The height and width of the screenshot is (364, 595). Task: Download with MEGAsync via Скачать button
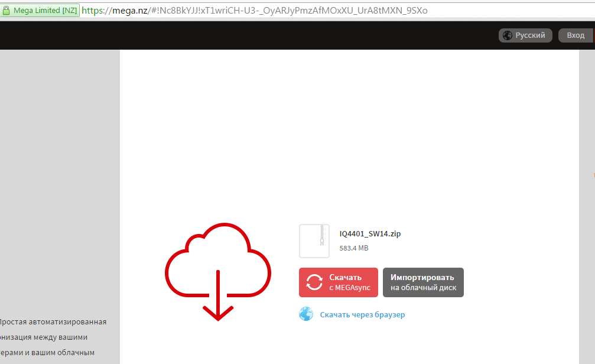(x=345, y=278)
